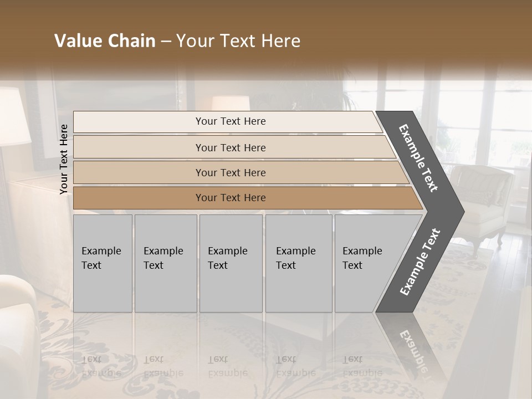Click the vertical rotated "Your Text Here" label
This screenshot has height=399, width=532.
click(64, 159)
